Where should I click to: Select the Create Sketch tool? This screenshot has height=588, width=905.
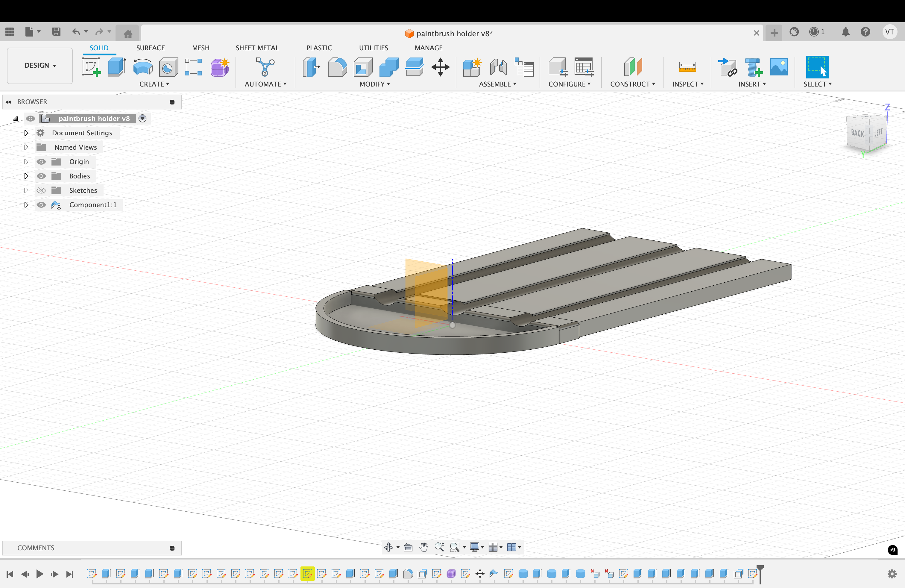91,67
